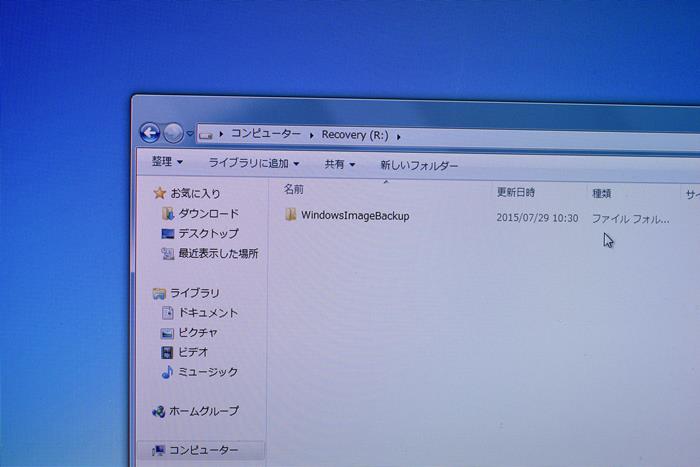Screen dimensions: 700x467
Task: Open ビデオ library
Action: point(193,352)
